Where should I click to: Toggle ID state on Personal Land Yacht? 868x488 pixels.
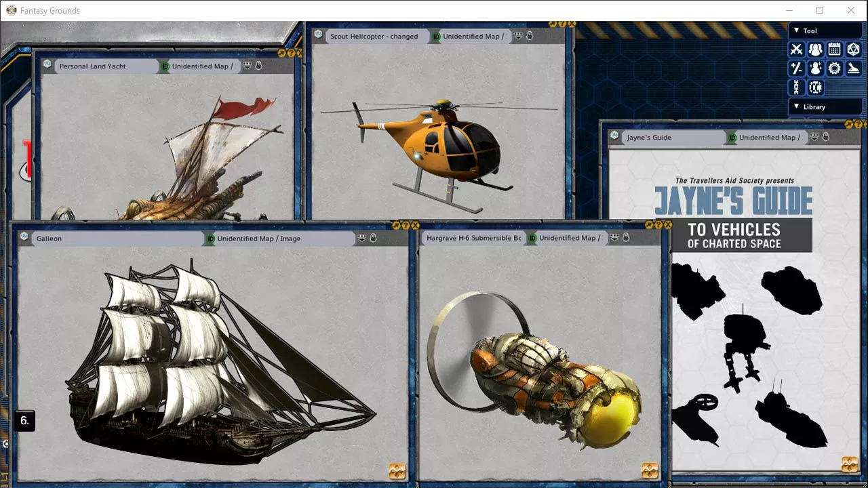pos(165,66)
